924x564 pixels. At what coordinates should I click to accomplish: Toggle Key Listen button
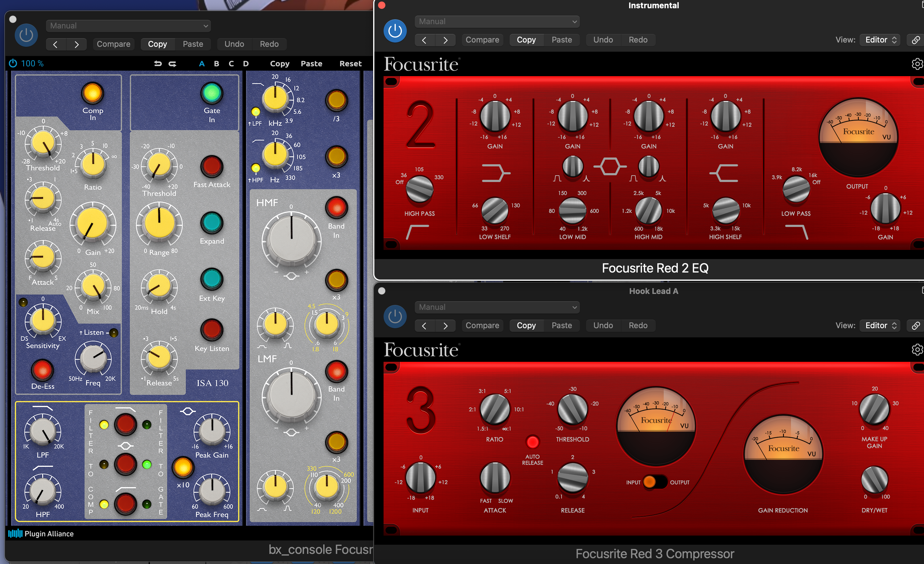coord(212,330)
